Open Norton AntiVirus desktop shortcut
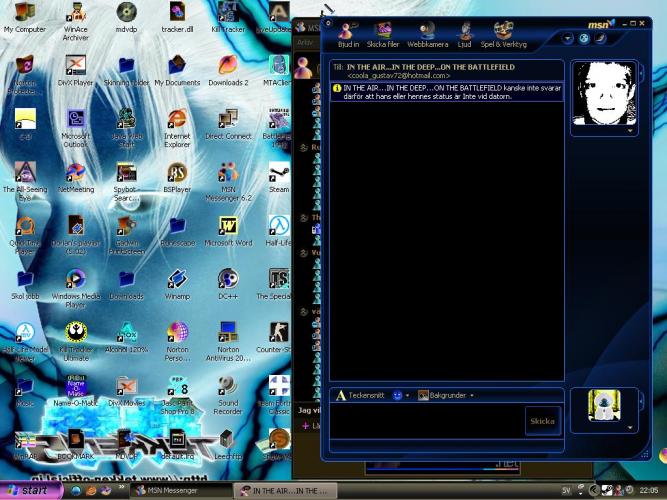667x500 pixels. tap(228, 343)
